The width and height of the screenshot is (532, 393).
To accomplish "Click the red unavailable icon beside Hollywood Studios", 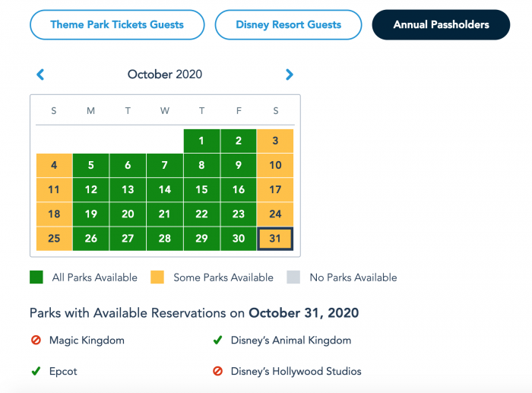I will pyautogui.click(x=217, y=371).
